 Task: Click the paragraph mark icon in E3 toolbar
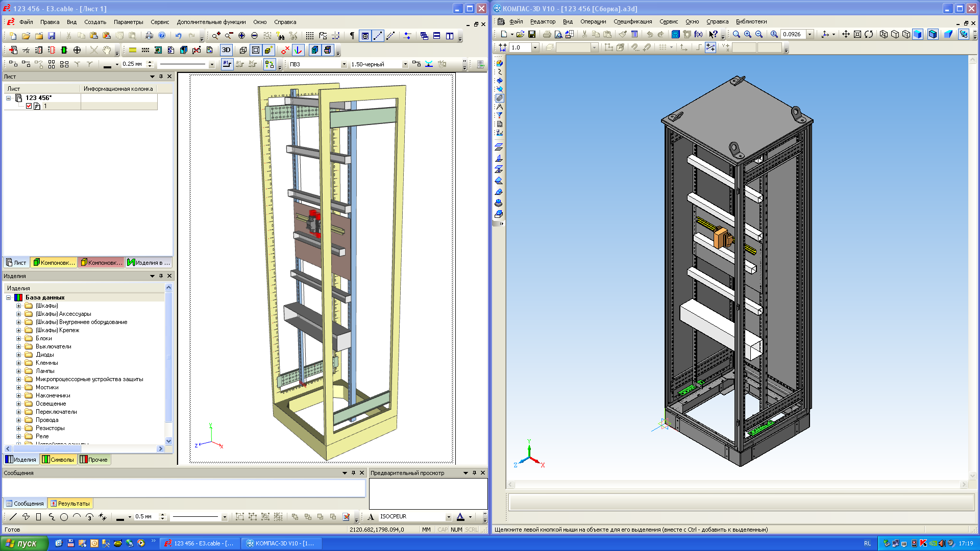coord(352,36)
